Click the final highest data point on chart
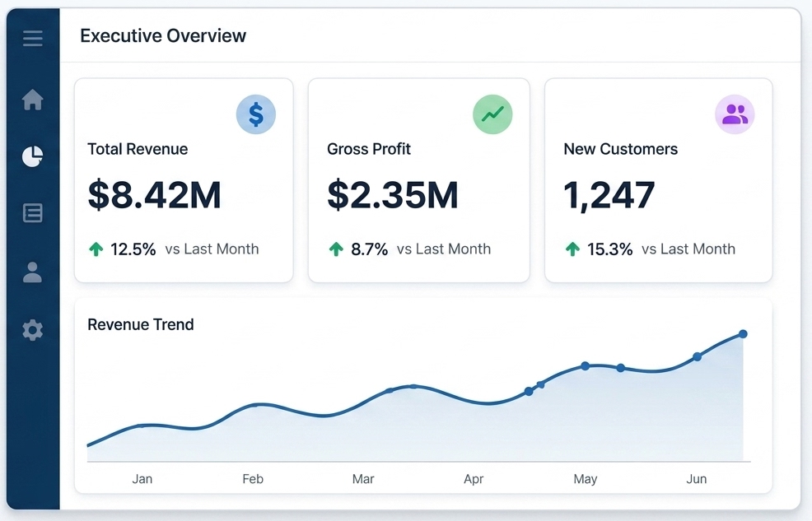The height and width of the screenshot is (521, 812). (x=743, y=334)
